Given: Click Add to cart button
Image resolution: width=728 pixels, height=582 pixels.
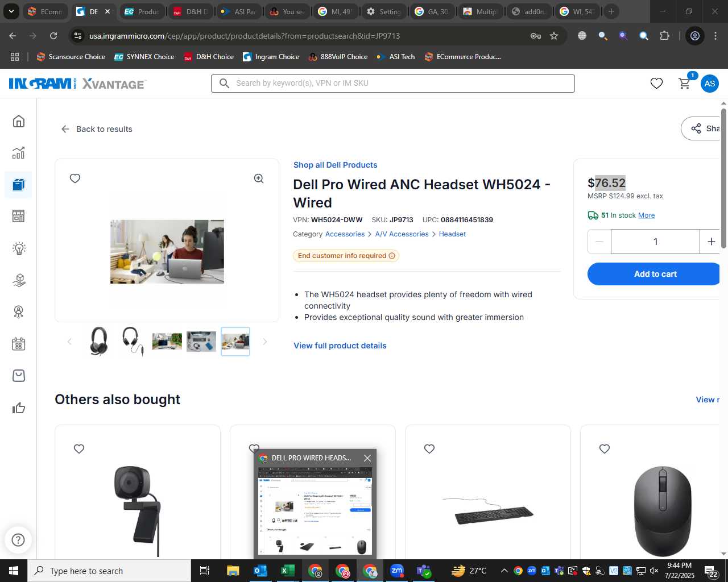Looking at the screenshot, I should tap(654, 274).
